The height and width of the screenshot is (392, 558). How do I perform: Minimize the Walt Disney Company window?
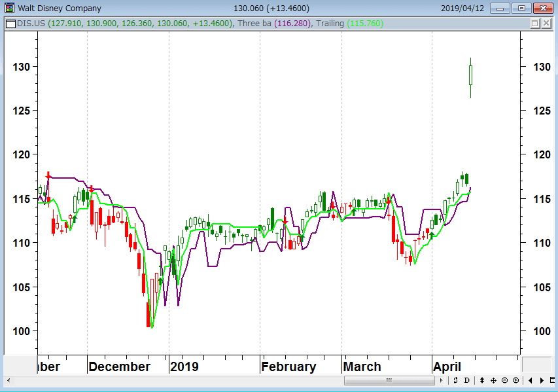[x=500, y=8]
